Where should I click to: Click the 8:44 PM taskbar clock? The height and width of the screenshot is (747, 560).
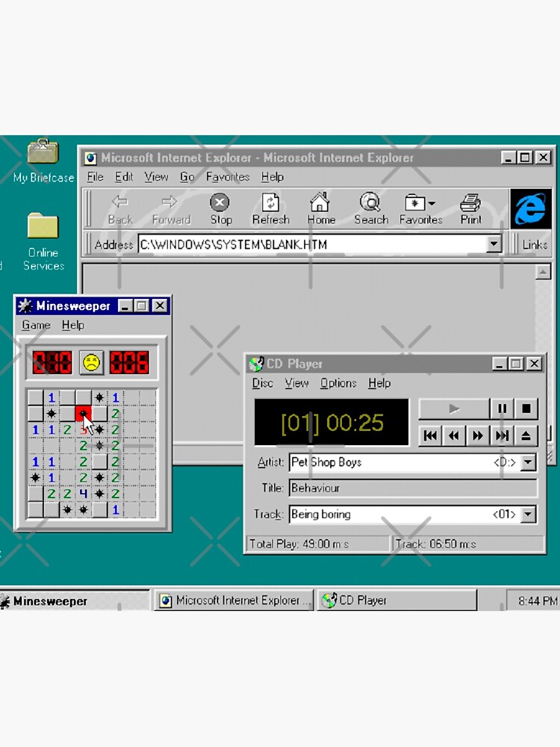click(538, 601)
